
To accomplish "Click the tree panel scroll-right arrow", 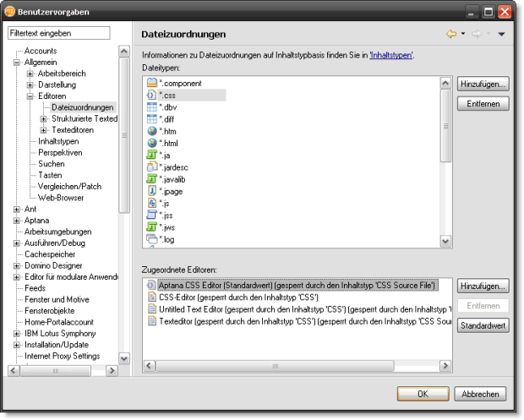I will 112,370.
